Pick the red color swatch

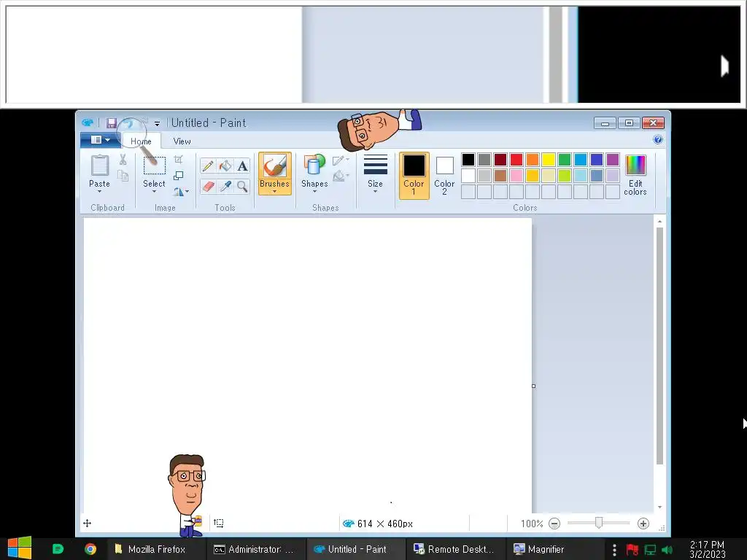[516, 160]
